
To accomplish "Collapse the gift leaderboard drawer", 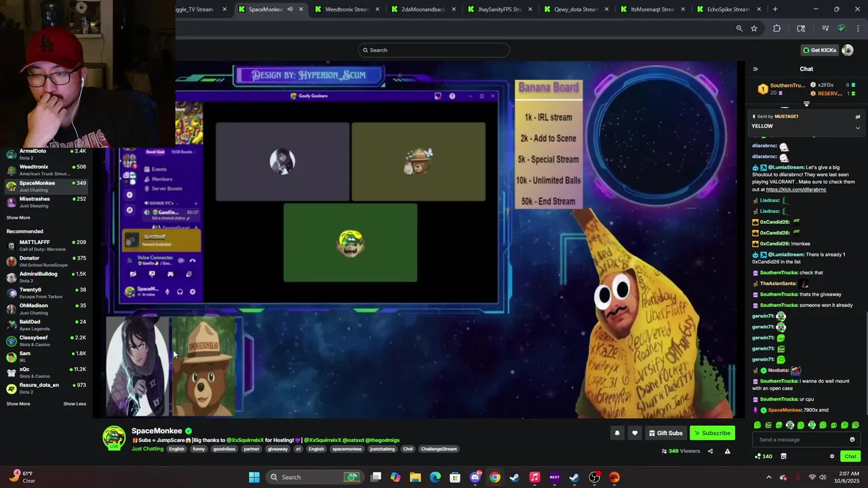I will (806, 104).
